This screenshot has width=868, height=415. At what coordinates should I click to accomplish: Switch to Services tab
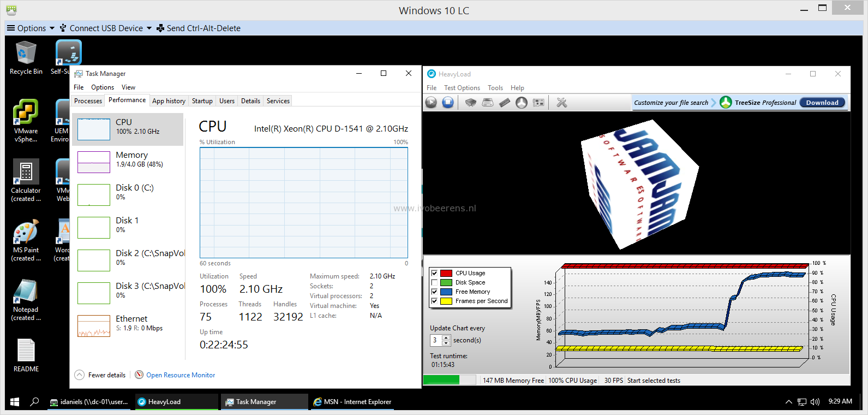(x=278, y=101)
